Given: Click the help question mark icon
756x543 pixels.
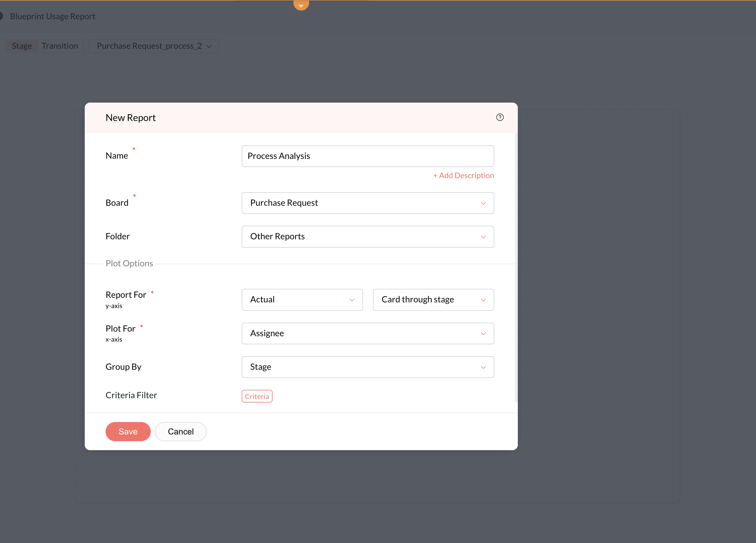Looking at the screenshot, I should 500,117.
